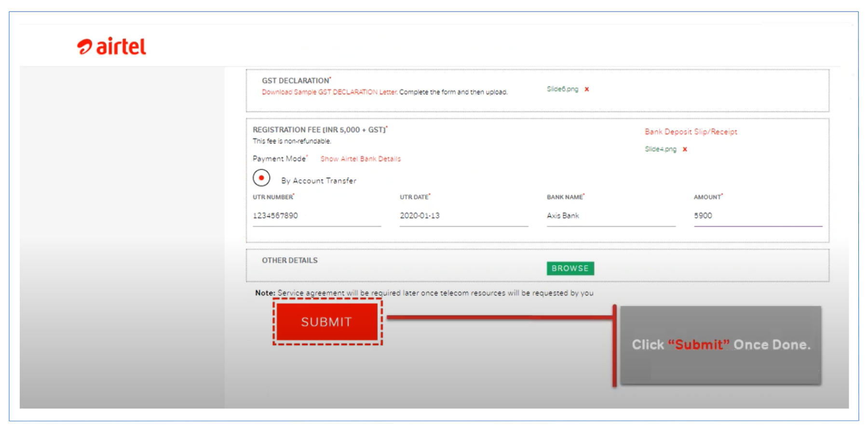This screenshot has height=429, width=868.
Task: Click the REGISTRATION FEE heading text
Action: coord(320,130)
